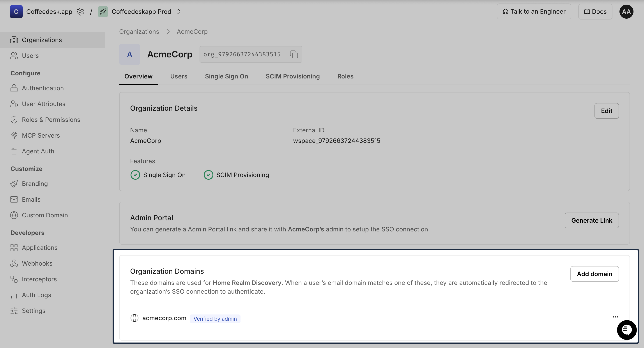Add a new organization domain
This screenshot has width=644, height=348.
(x=594, y=274)
